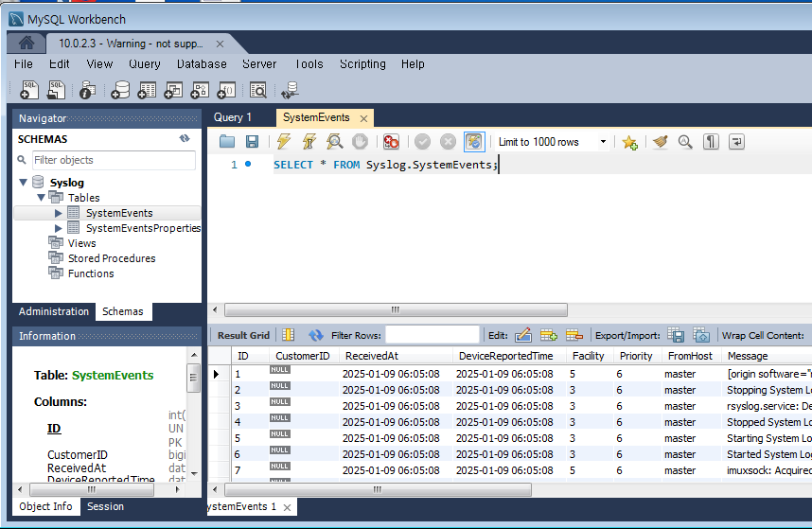Create a new schema icon
This screenshot has width=812, height=529.
pyautogui.click(x=120, y=90)
